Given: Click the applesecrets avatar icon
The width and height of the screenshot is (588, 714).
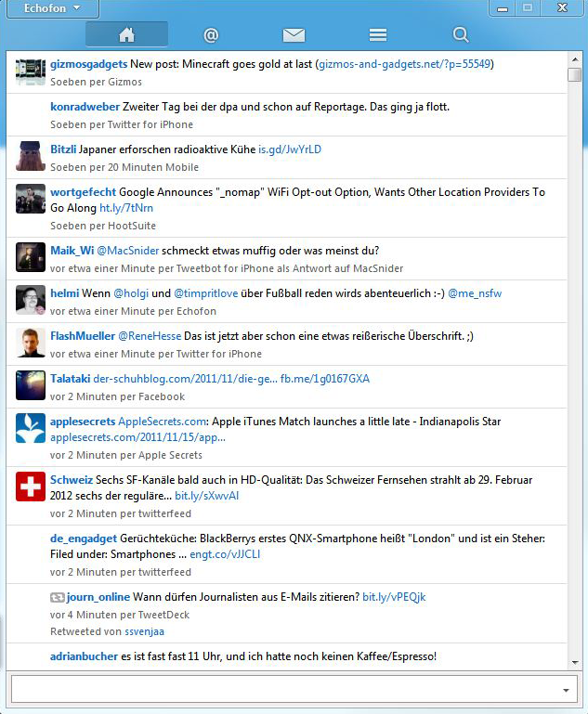Looking at the screenshot, I should 31,428.
